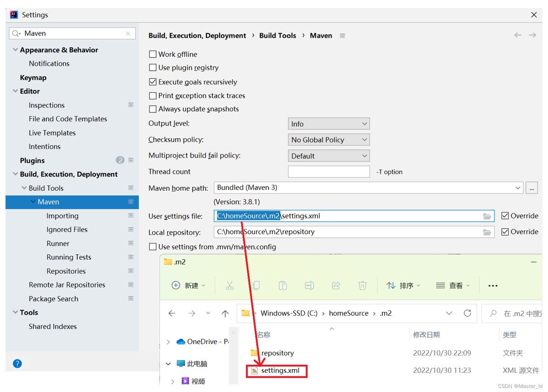548x392 pixels.
Task: Select Importing under Maven settings
Action: [62, 216]
